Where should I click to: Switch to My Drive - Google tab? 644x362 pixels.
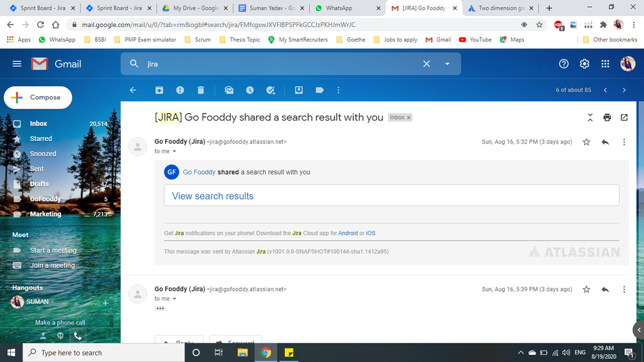coord(195,8)
